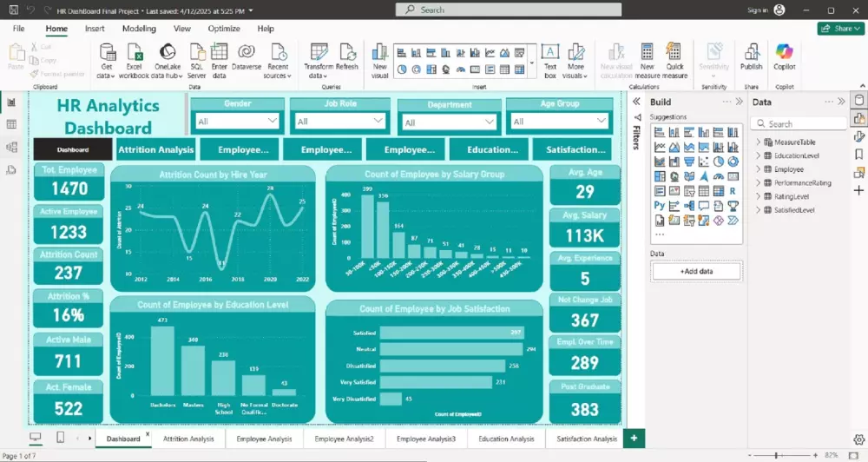
Task: Select gauge visual in Build pane
Action: coord(719,176)
